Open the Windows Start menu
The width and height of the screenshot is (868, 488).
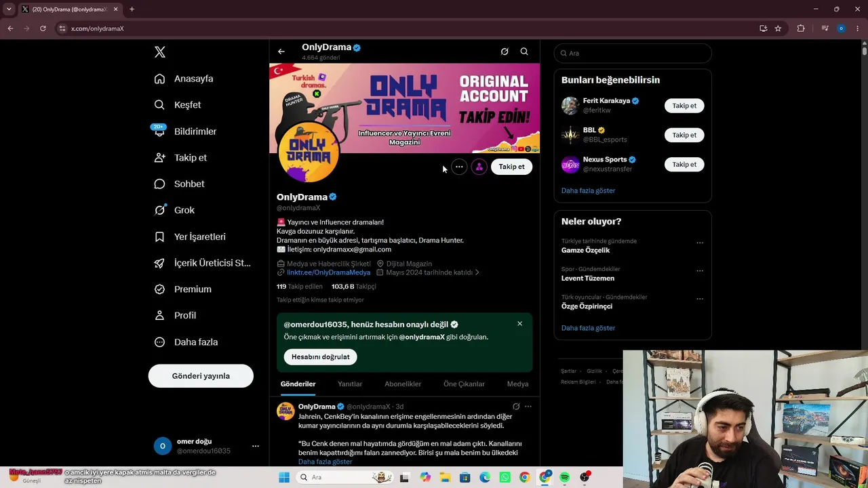284,478
